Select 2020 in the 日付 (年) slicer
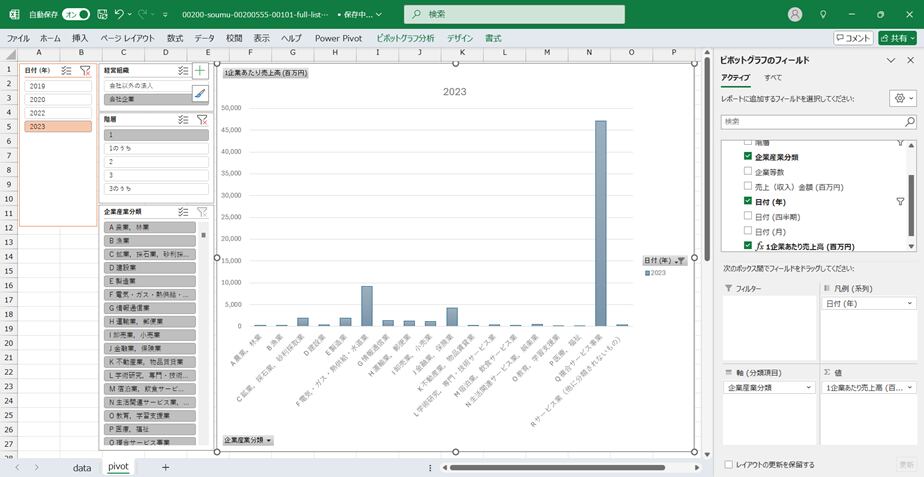This screenshot has height=477, width=924. 58,100
